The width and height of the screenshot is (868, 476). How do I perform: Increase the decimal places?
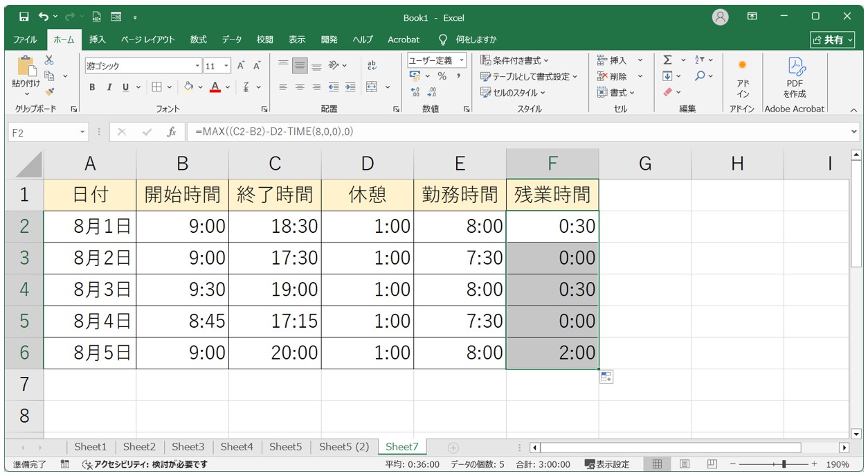click(x=415, y=92)
